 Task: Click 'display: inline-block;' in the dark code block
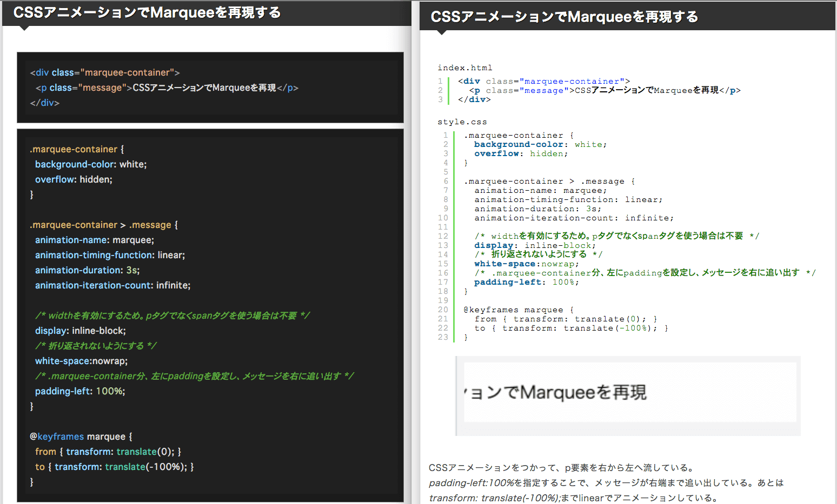[81, 331]
